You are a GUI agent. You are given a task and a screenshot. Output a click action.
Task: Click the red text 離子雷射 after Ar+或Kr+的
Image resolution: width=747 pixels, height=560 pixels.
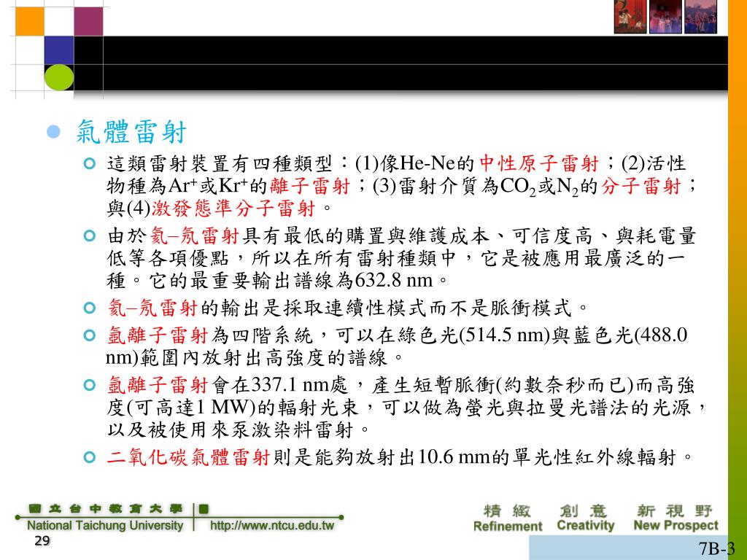click(x=310, y=186)
